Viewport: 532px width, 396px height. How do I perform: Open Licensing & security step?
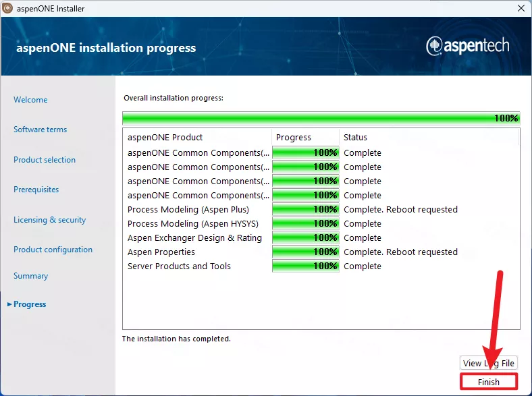coord(49,220)
